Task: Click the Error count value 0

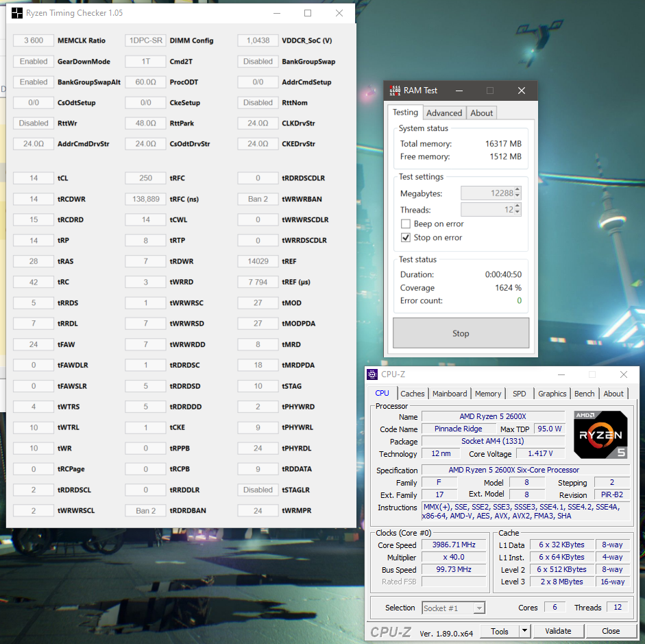Action: pyautogui.click(x=519, y=301)
